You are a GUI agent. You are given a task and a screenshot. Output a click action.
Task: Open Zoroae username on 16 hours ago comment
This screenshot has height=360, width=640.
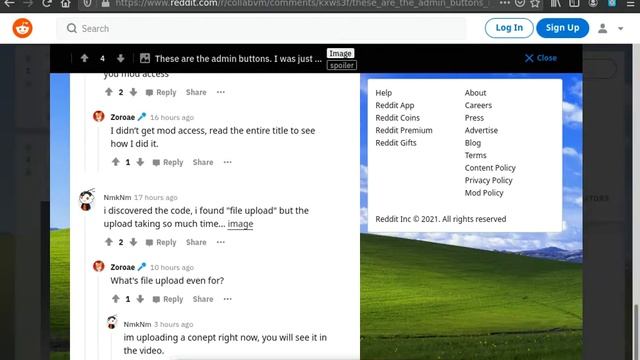pos(122,117)
